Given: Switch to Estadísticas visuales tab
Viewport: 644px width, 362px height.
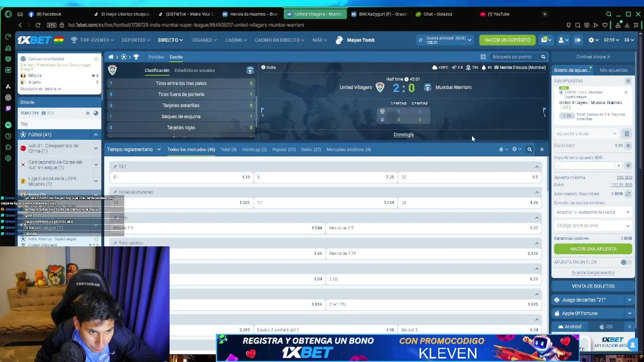Looking at the screenshot, I should point(194,70).
